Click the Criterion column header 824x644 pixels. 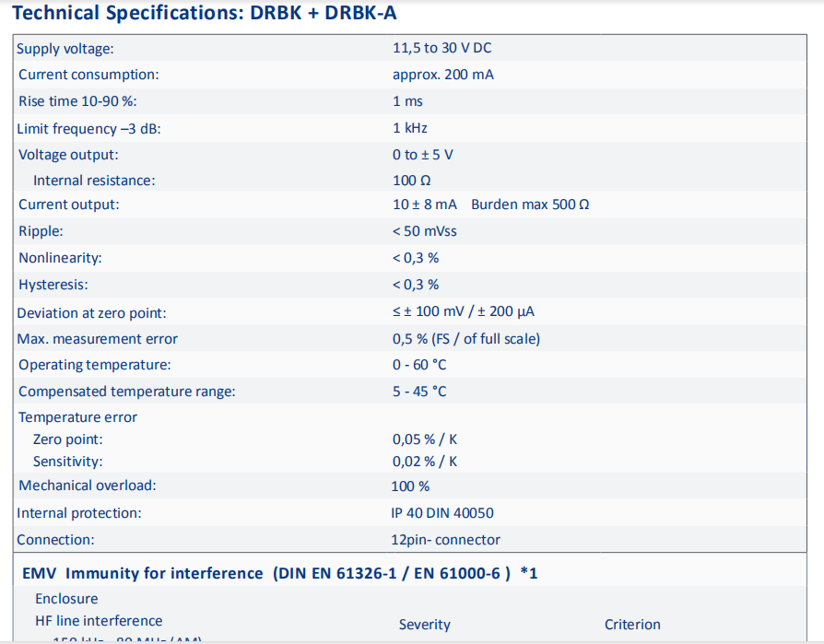point(632,625)
